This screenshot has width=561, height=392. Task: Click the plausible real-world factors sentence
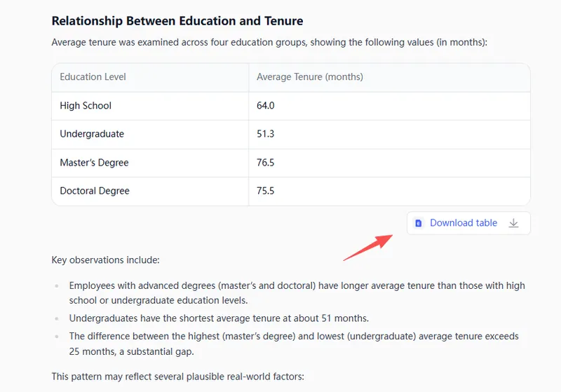177,377
